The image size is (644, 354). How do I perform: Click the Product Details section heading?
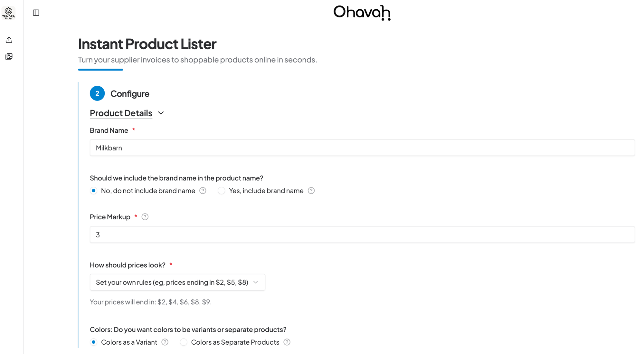(121, 113)
